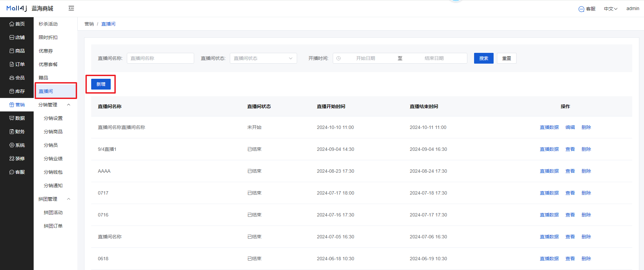Click 删除 for the 0618 row
The image size is (644, 270).
(586, 259)
